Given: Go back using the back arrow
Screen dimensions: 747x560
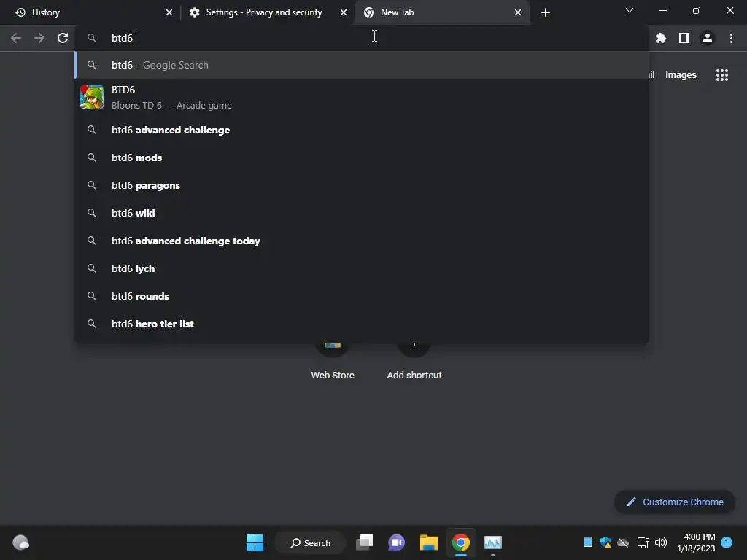Looking at the screenshot, I should pos(16,38).
